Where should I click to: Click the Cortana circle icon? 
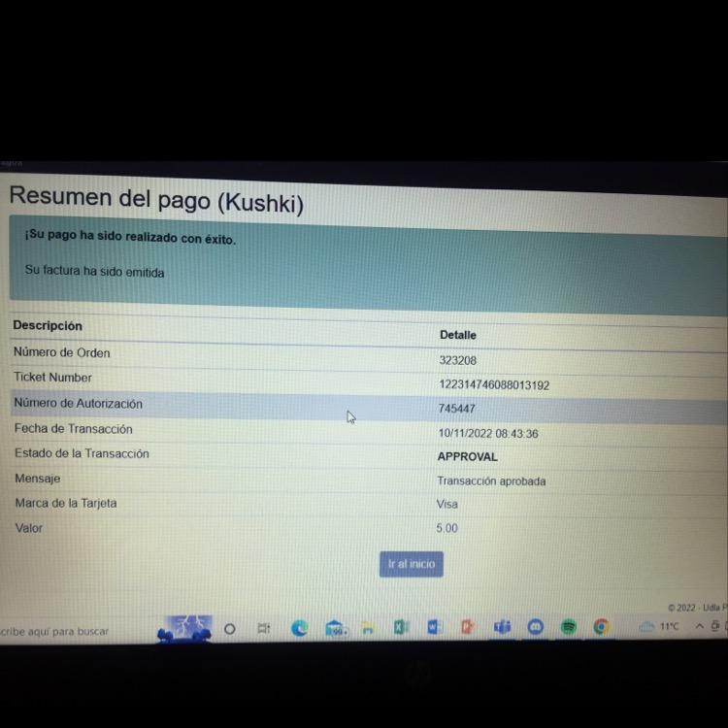(x=230, y=629)
